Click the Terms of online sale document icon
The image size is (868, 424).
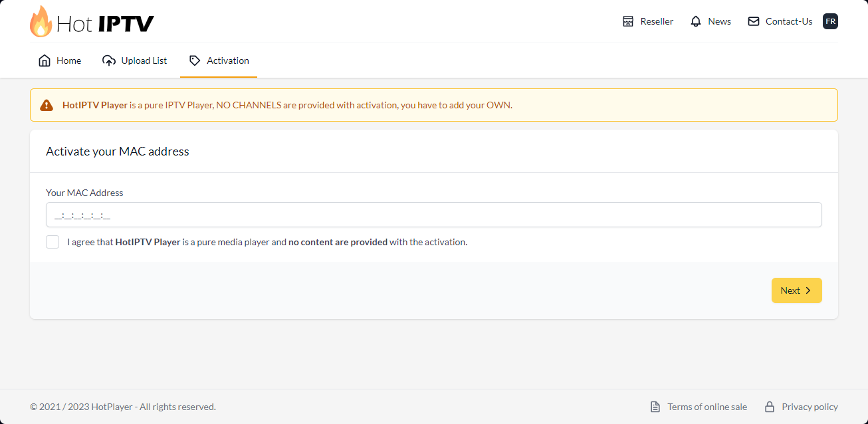[655, 407]
